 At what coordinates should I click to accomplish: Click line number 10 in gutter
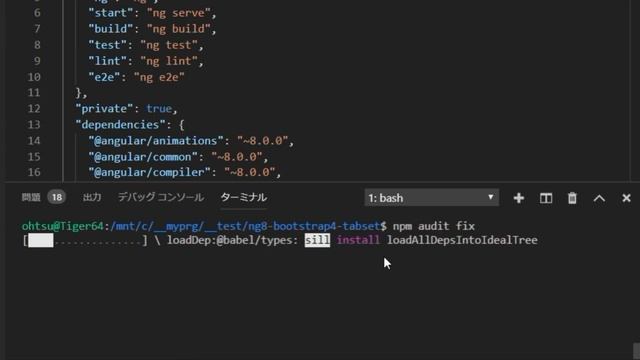click(34, 77)
